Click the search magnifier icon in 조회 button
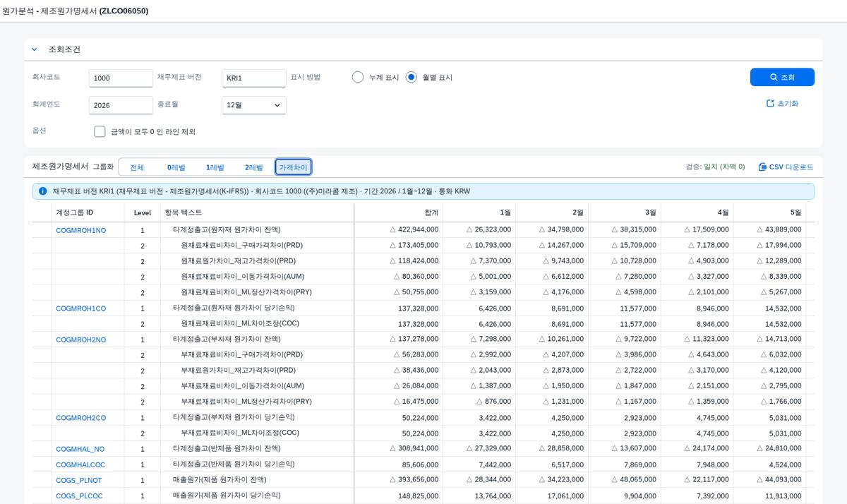This screenshot has width=847, height=504. [x=773, y=78]
